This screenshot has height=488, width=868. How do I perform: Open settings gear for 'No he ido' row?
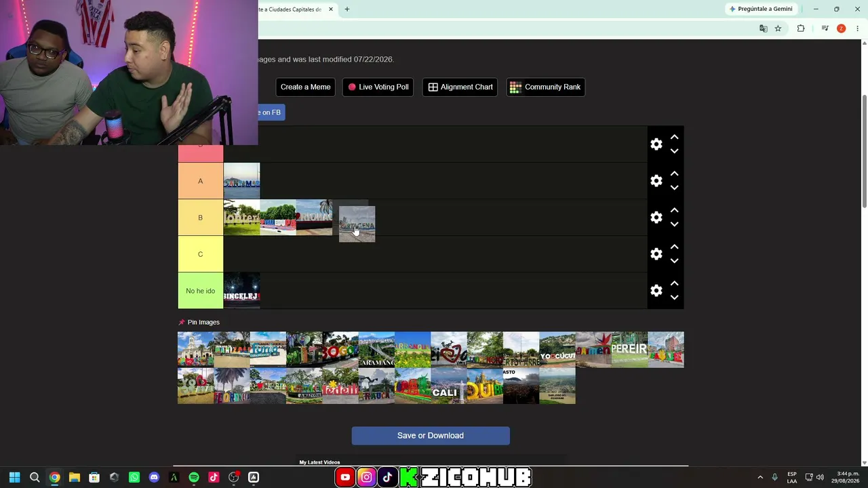656,291
